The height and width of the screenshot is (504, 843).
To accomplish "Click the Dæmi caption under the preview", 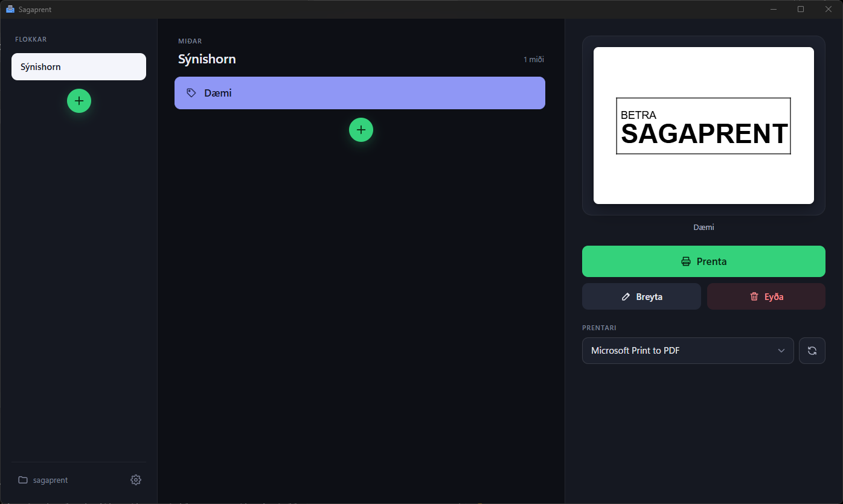I will pos(704,227).
